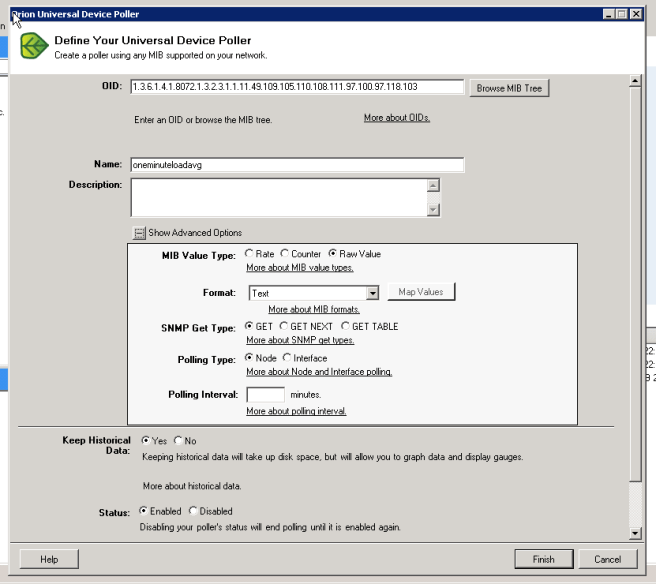
Task: Select the Rate MIB value type
Action: [249, 254]
